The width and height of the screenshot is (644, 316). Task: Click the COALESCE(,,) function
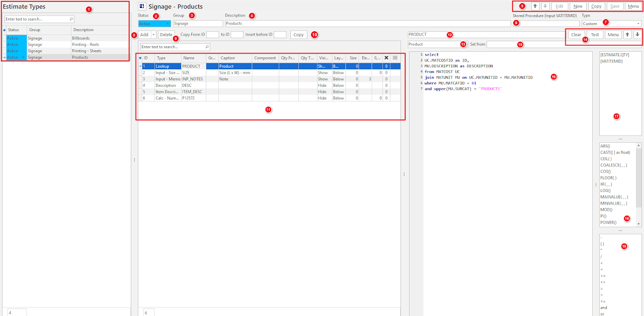pos(614,165)
